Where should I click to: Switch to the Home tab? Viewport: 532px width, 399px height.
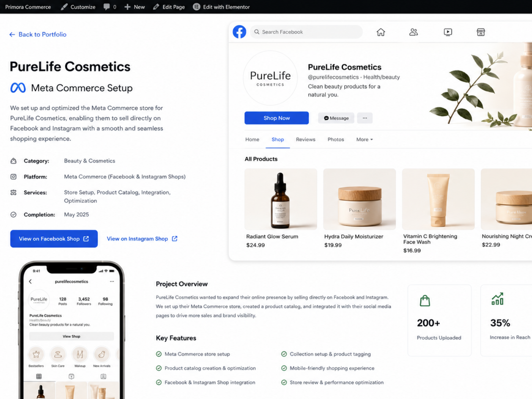pyautogui.click(x=252, y=140)
